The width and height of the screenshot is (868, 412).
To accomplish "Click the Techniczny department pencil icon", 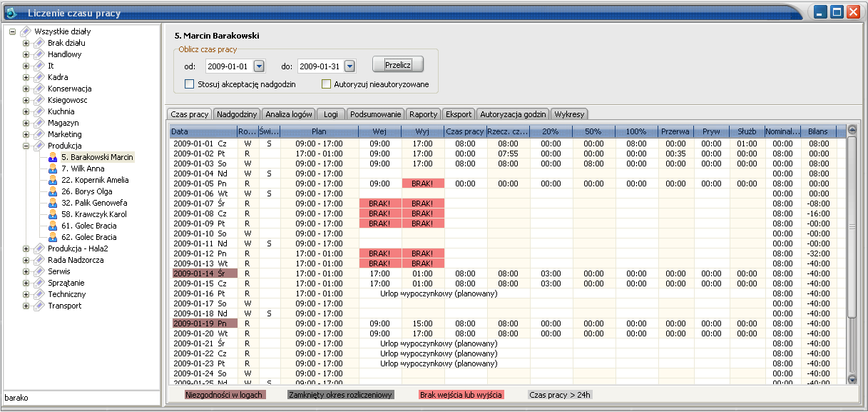I will pyautogui.click(x=39, y=294).
